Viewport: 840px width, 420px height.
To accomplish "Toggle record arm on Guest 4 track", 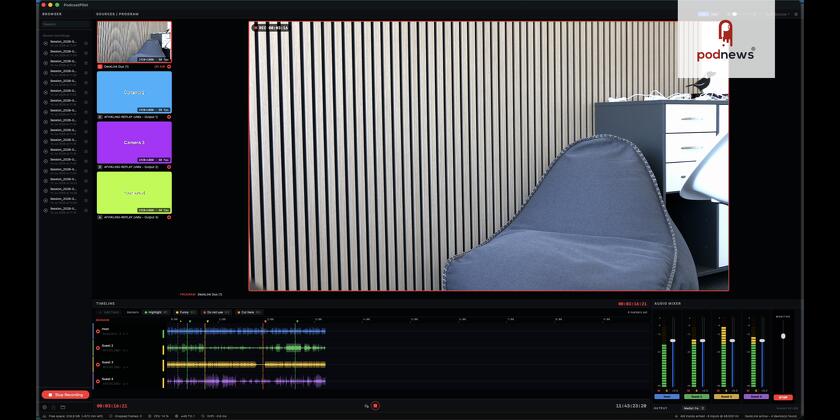I will [x=98, y=381].
